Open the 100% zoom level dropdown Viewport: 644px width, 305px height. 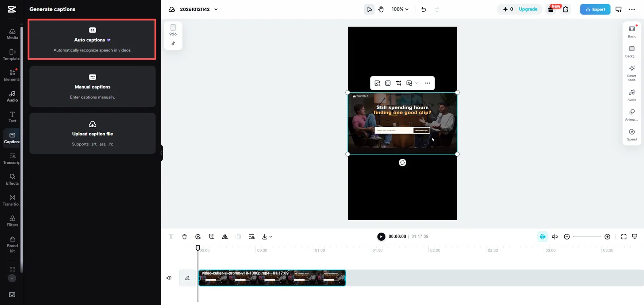pyautogui.click(x=400, y=9)
